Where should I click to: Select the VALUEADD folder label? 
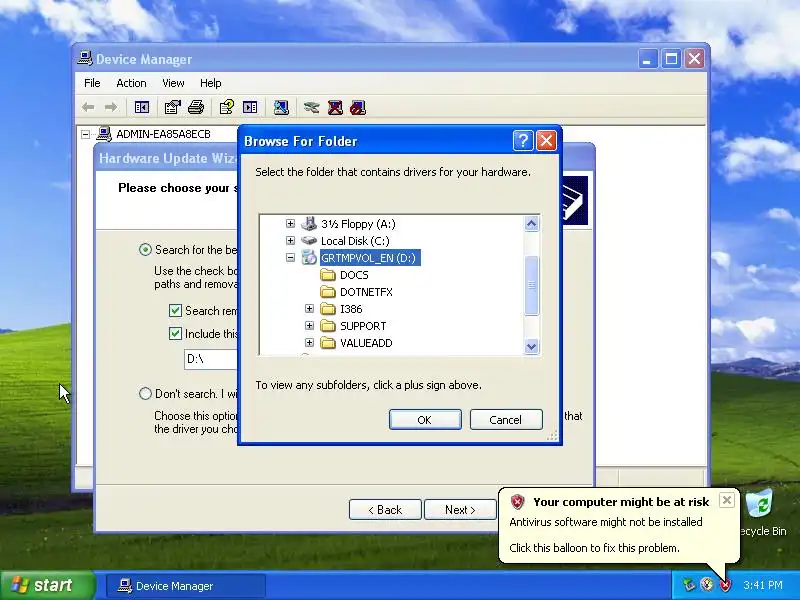[366, 343]
